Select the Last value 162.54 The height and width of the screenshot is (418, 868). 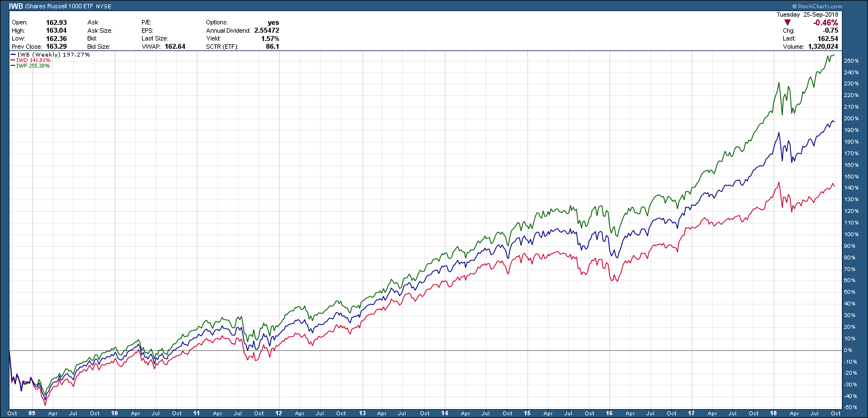828,39
